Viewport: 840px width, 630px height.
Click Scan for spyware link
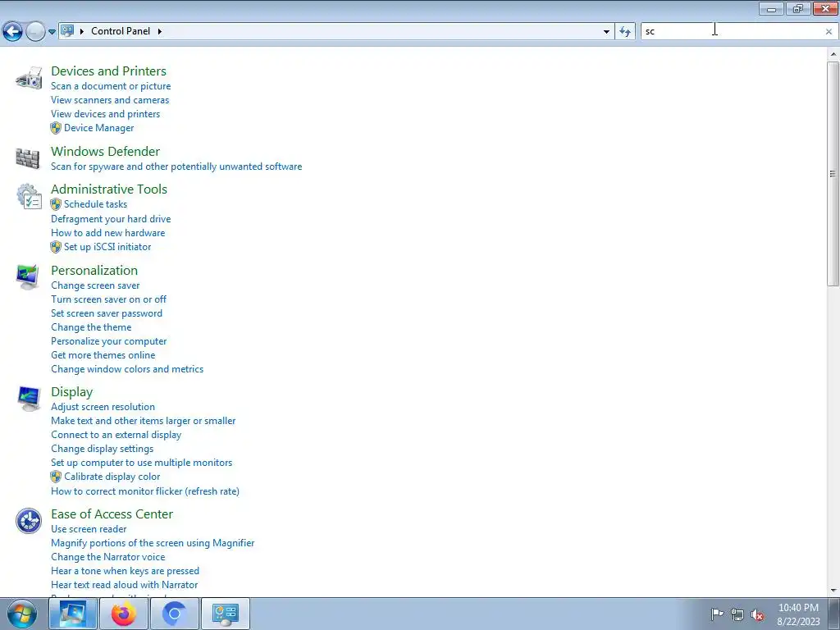(176, 167)
